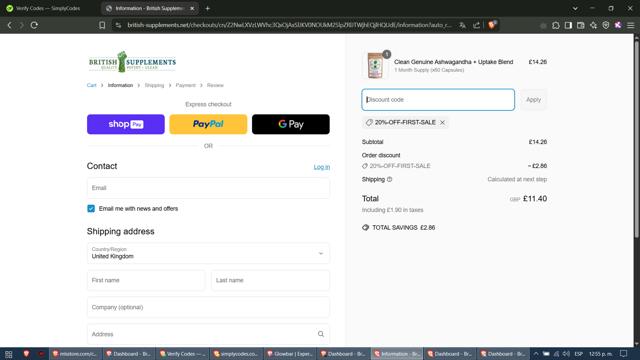
Task: Pay with Shop Pay button
Action: [x=126, y=124]
